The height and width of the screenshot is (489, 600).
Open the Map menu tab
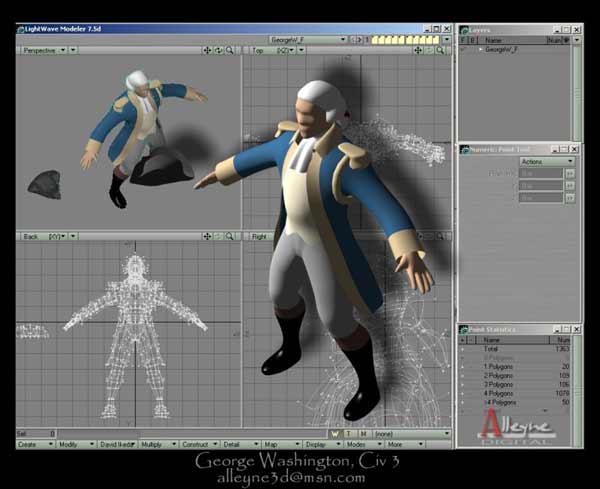click(282, 444)
